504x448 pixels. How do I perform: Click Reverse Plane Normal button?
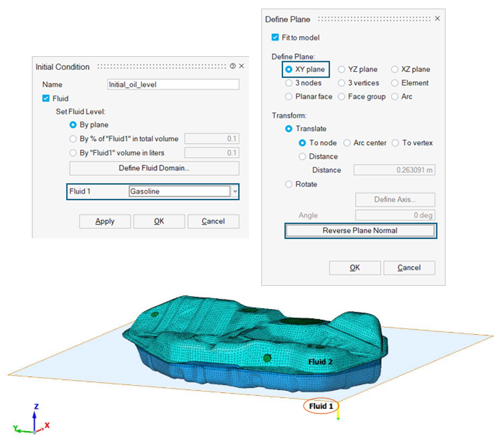[361, 231]
